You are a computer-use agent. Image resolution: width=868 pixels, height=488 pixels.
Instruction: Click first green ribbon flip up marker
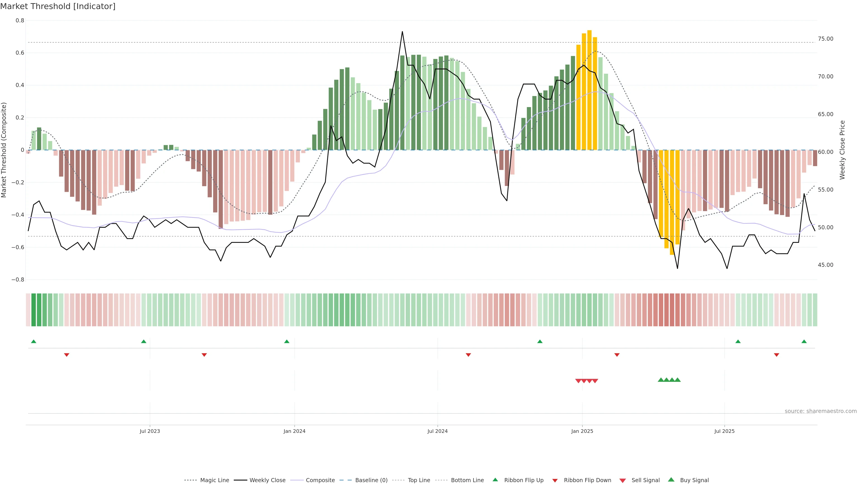point(33,342)
